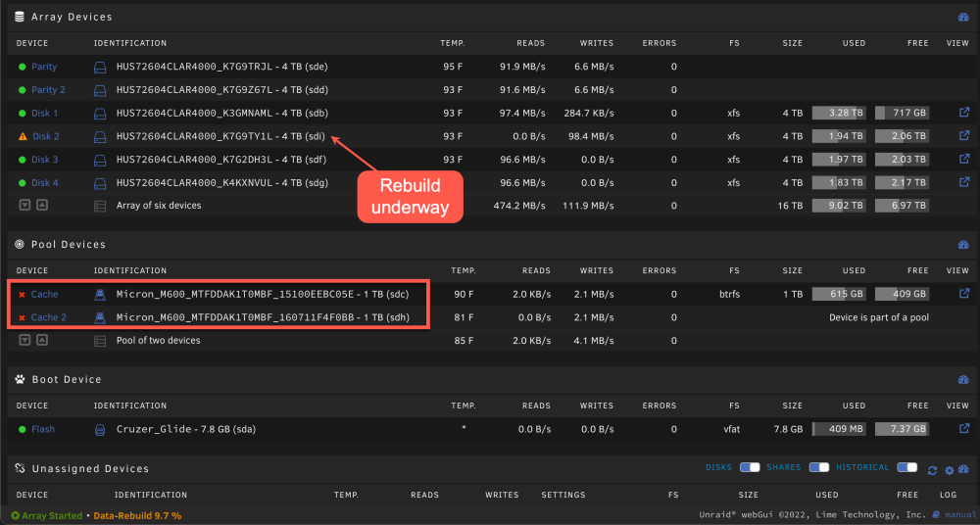Click Flash free bar showing 7.37 GB
Image resolution: width=980 pixels, height=525 pixels.
tap(902, 429)
